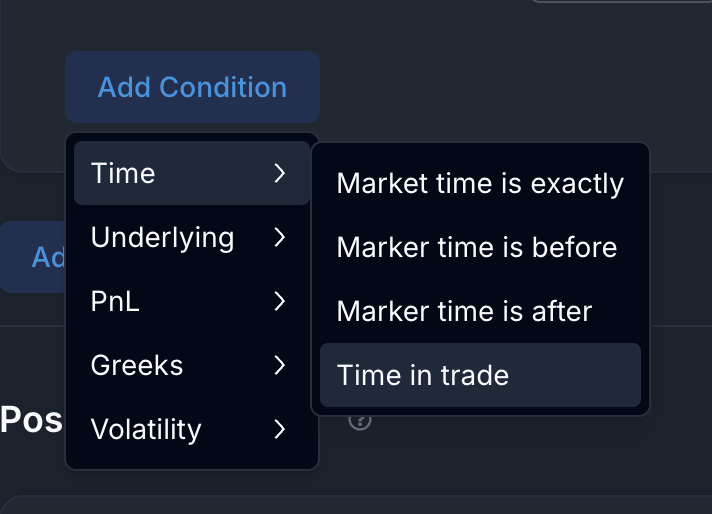Choose the Volatility menu item
The height and width of the screenshot is (514, 712).
(146, 430)
